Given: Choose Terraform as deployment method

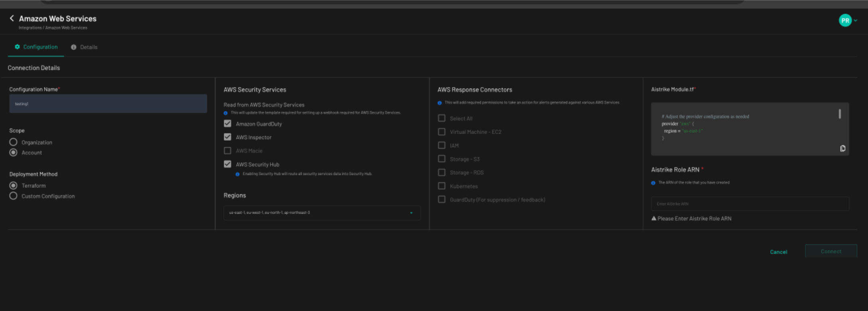Looking at the screenshot, I should (x=13, y=186).
